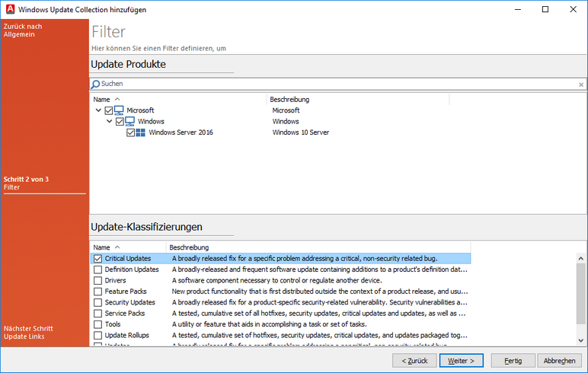Viewport: 588px width, 373px height.
Task: Uncheck the Windows product checkbox
Action: click(x=120, y=122)
